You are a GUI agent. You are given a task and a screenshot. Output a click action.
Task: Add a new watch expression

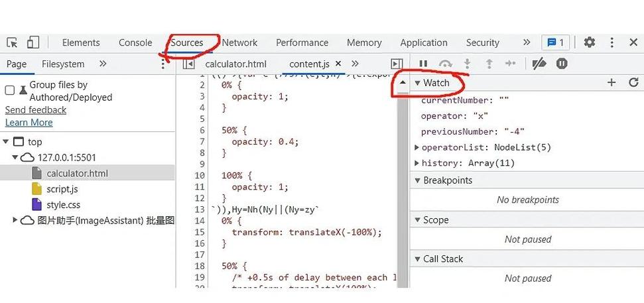[612, 83]
